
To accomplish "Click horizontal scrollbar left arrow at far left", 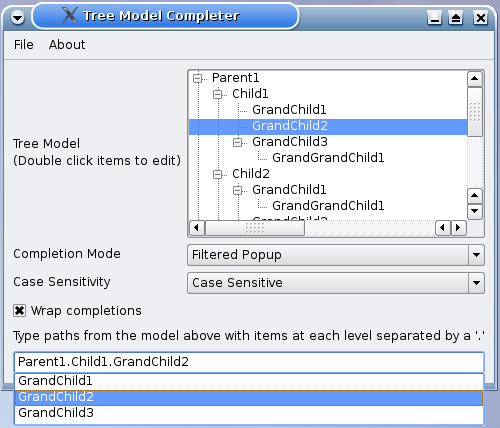I will coord(197,228).
